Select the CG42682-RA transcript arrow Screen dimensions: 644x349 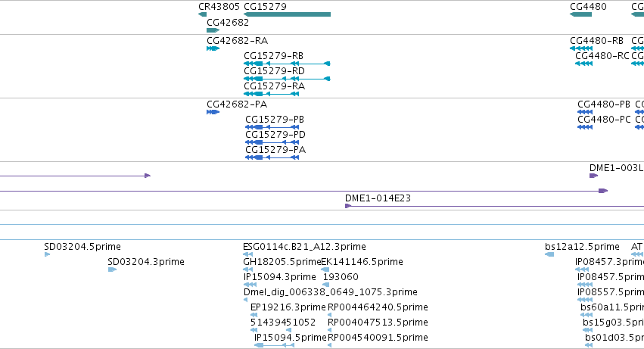(213, 48)
